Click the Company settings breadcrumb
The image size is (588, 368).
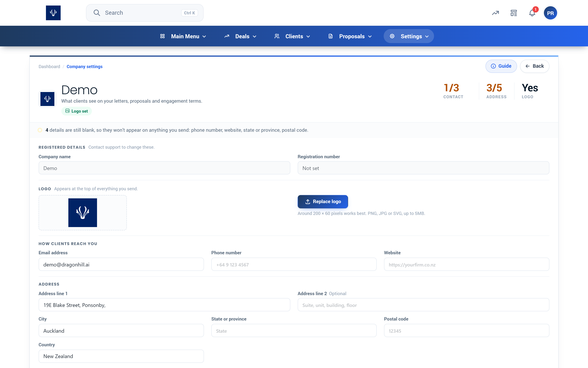(85, 66)
